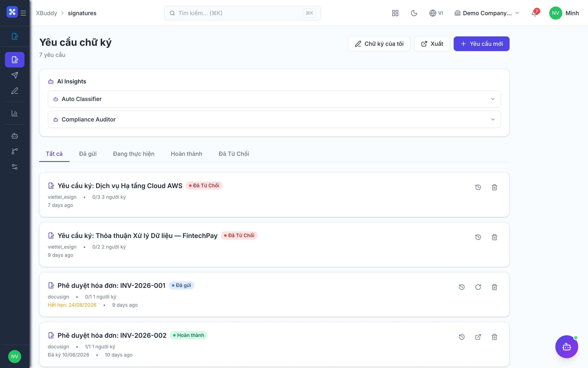Click the Xuất export button

pyautogui.click(x=432, y=44)
